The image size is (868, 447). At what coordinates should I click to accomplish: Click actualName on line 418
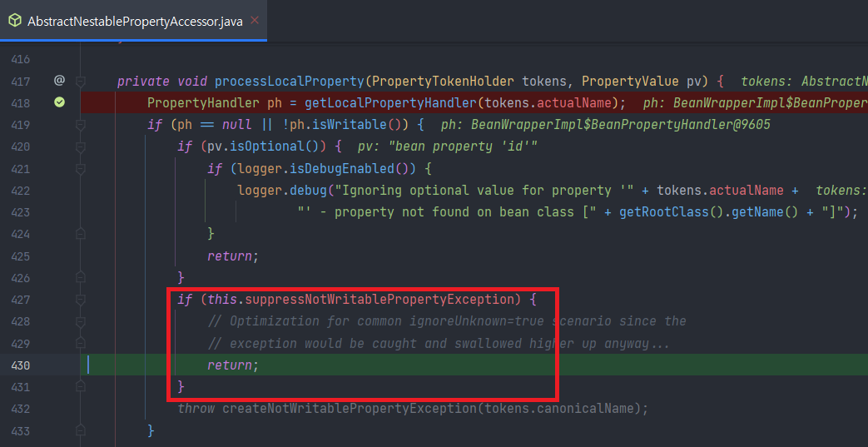575,103
